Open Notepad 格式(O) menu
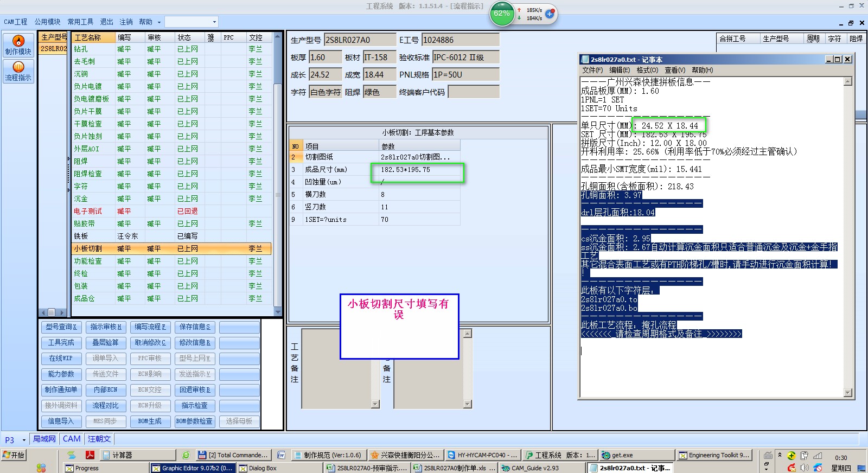The height and width of the screenshot is (473, 868). tap(647, 70)
